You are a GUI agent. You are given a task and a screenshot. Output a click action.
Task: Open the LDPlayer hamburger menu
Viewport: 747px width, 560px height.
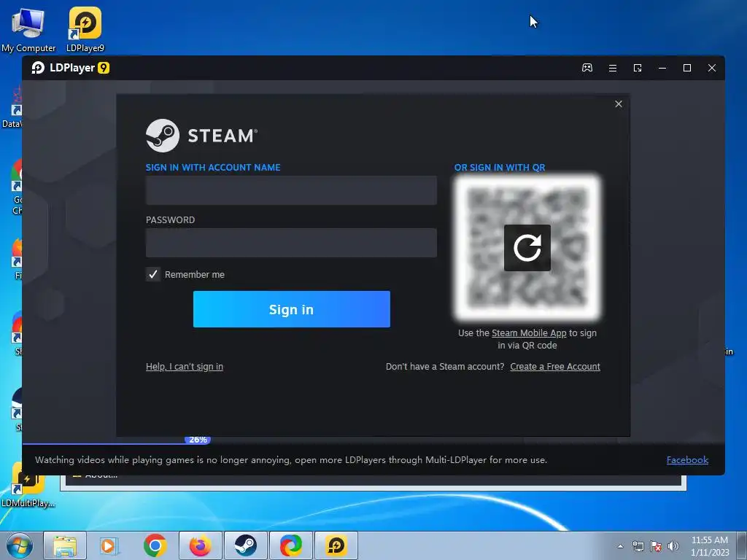coord(613,68)
